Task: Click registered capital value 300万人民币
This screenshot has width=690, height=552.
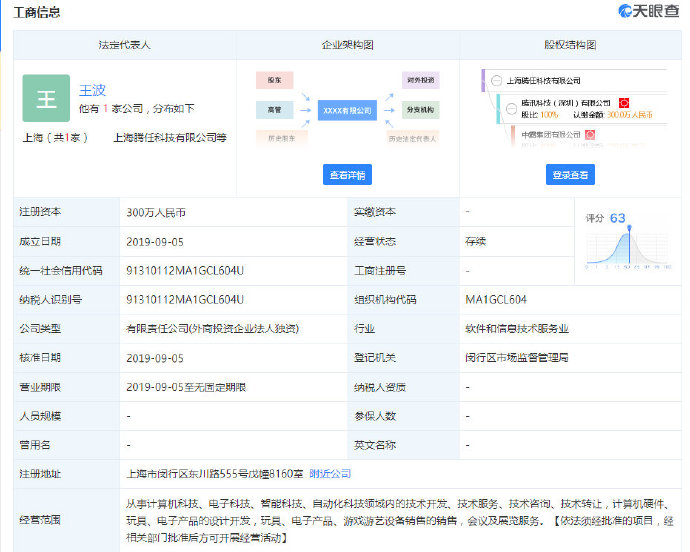Action: point(156,213)
